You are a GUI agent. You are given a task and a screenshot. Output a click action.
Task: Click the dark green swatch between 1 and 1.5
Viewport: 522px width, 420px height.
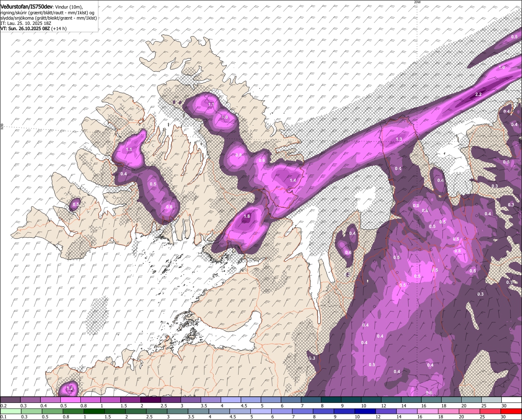[94, 411]
